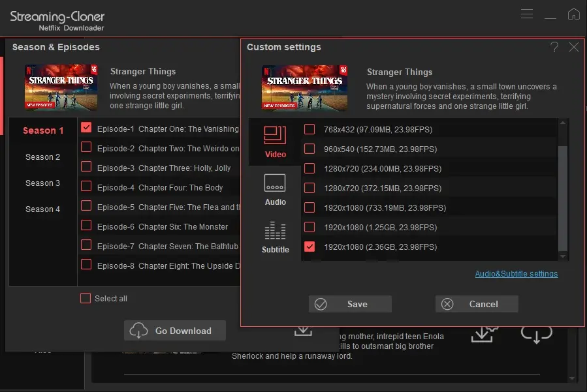Image resolution: width=587 pixels, height=392 pixels.
Task: Uncheck Episode-1 Chapter One checkbox
Action: [86, 128]
